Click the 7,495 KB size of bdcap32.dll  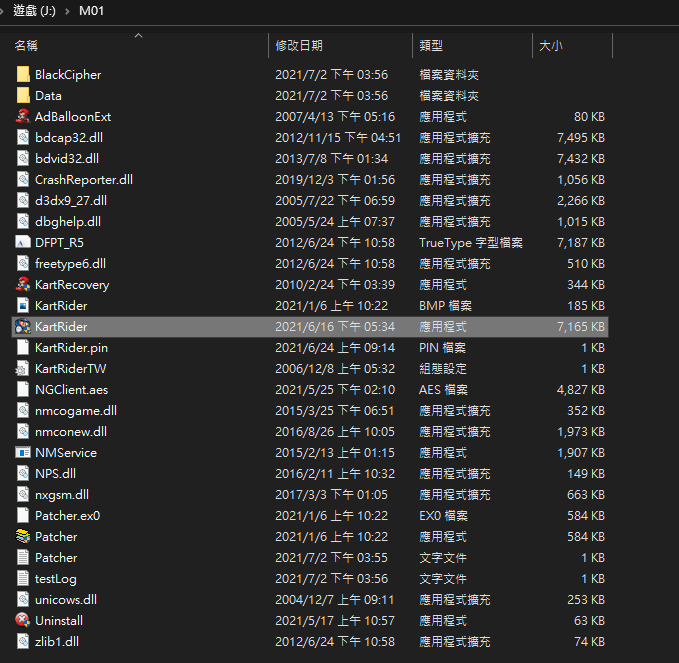coord(581,137)
